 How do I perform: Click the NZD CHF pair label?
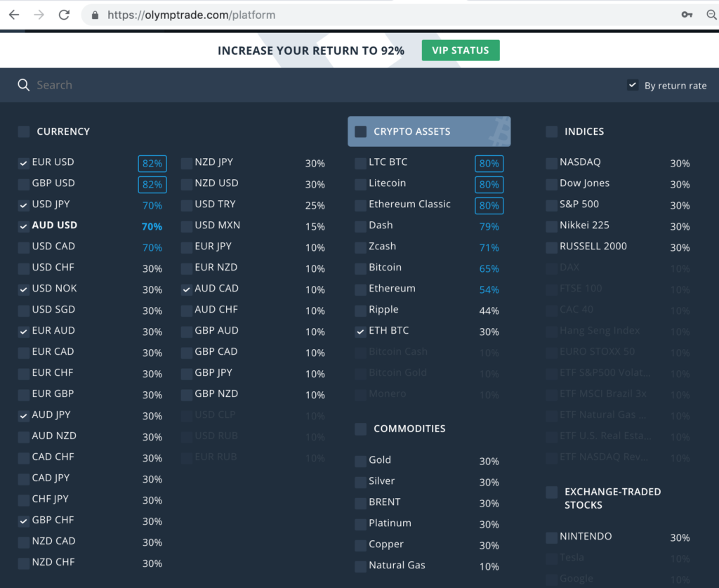tap(53, 563)
